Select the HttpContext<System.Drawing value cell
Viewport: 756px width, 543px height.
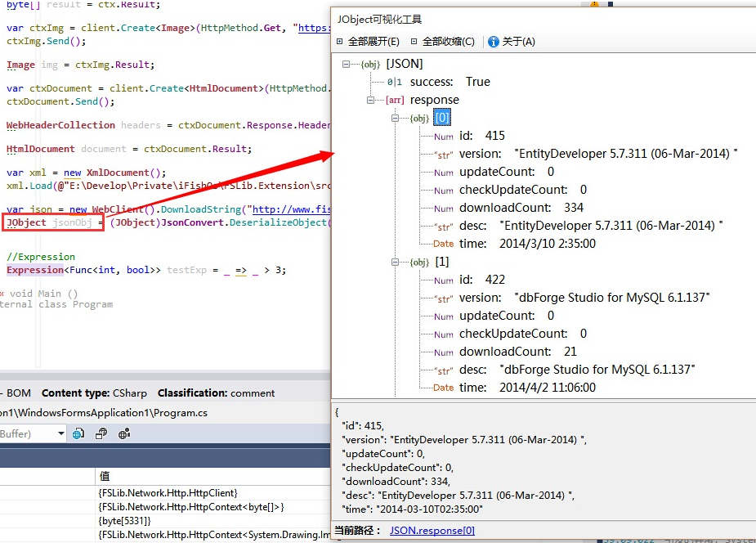212,535
